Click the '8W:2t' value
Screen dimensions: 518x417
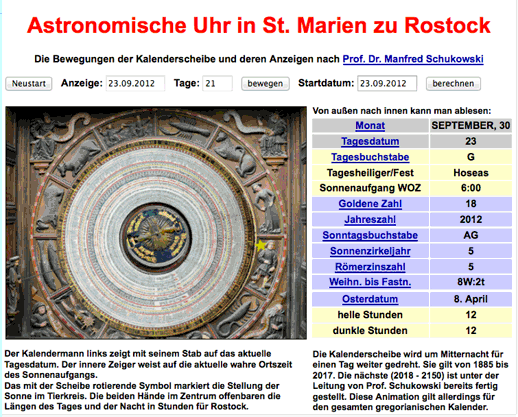click(471, 282)
